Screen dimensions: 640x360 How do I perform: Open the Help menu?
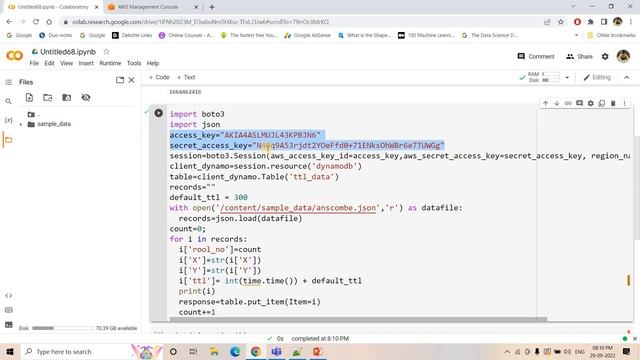(x=153, y=63)
